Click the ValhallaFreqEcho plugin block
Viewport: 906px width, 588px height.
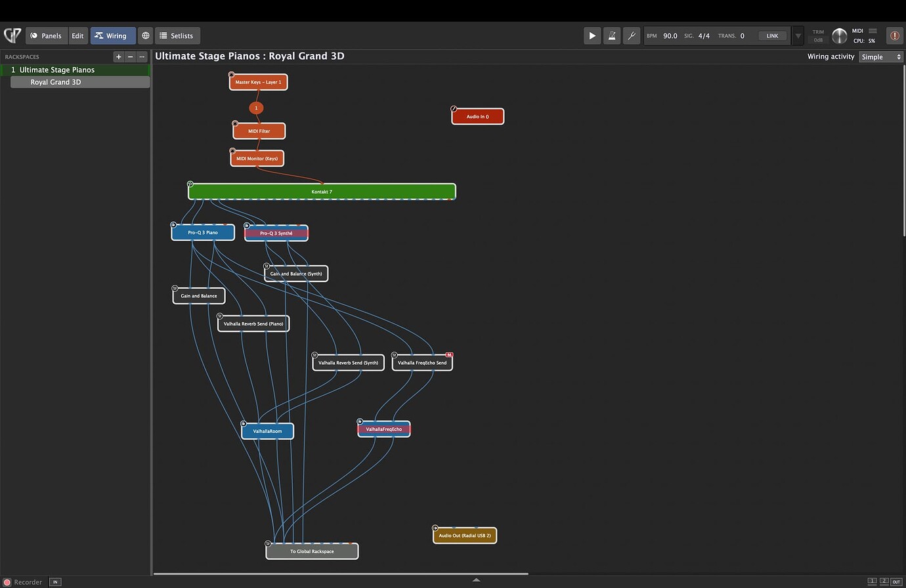click(384, 429)
